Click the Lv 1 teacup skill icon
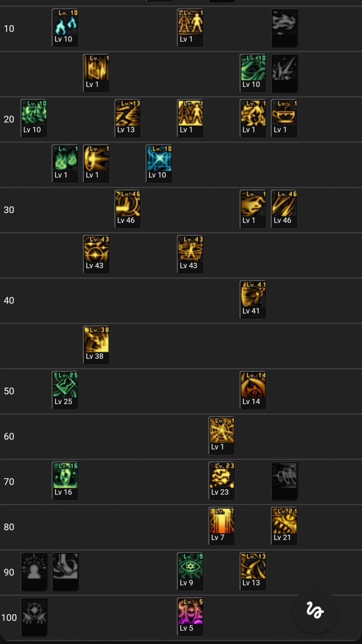Screen dimensions: 362x644 284,118
